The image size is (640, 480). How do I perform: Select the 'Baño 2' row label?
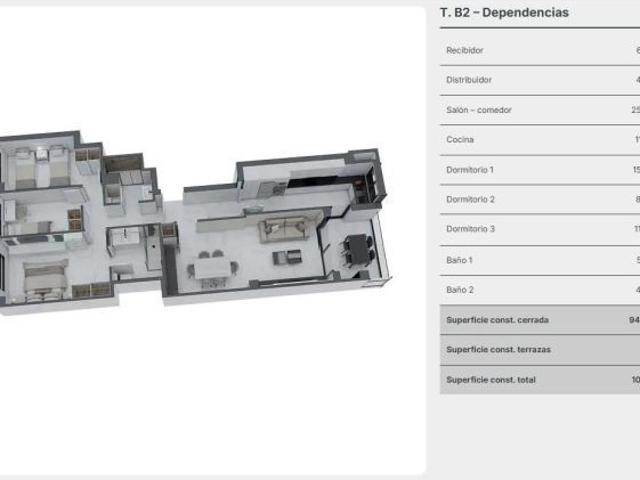click(460, 290)
